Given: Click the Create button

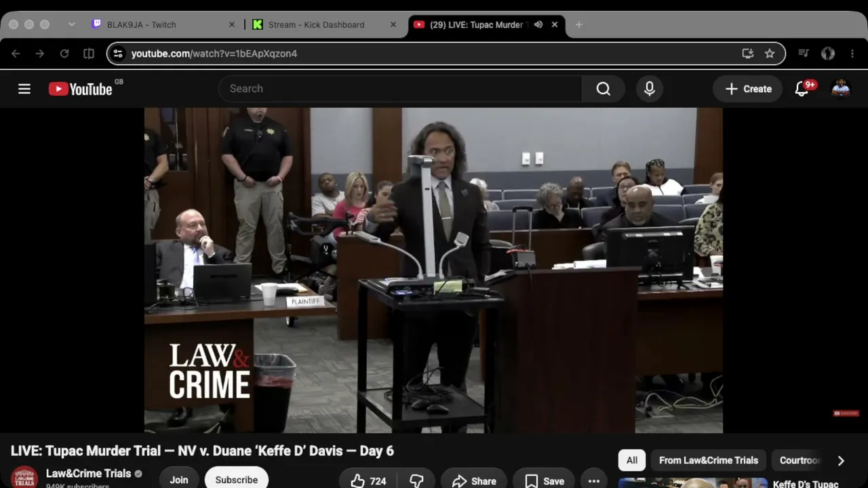Looking at the screenshot, I should pyautogui.click(x=749, y=89).
